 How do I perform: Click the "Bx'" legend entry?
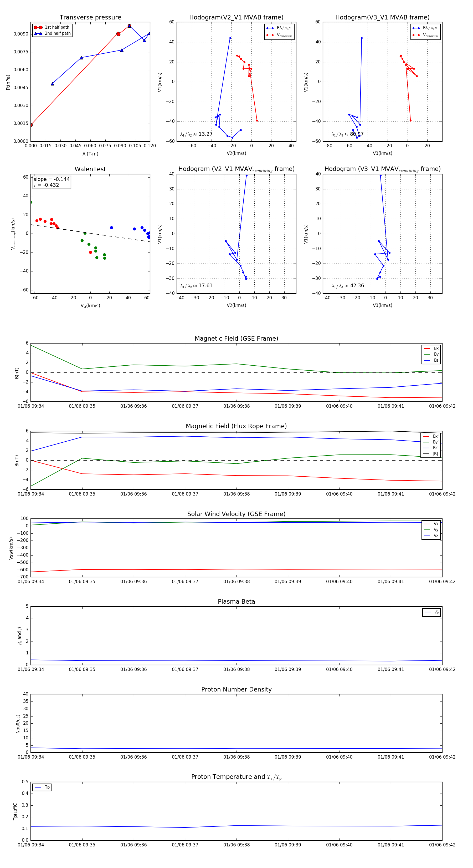click(x=431, y=436)
